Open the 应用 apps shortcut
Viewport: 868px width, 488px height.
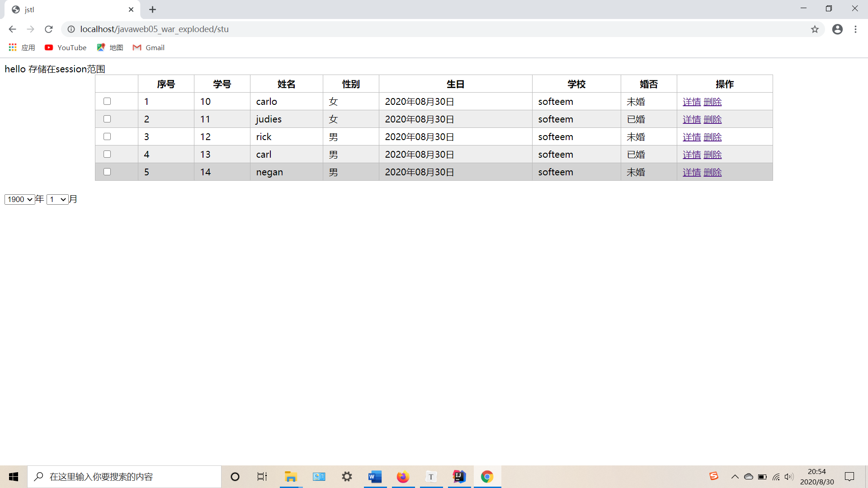[21, 47]
